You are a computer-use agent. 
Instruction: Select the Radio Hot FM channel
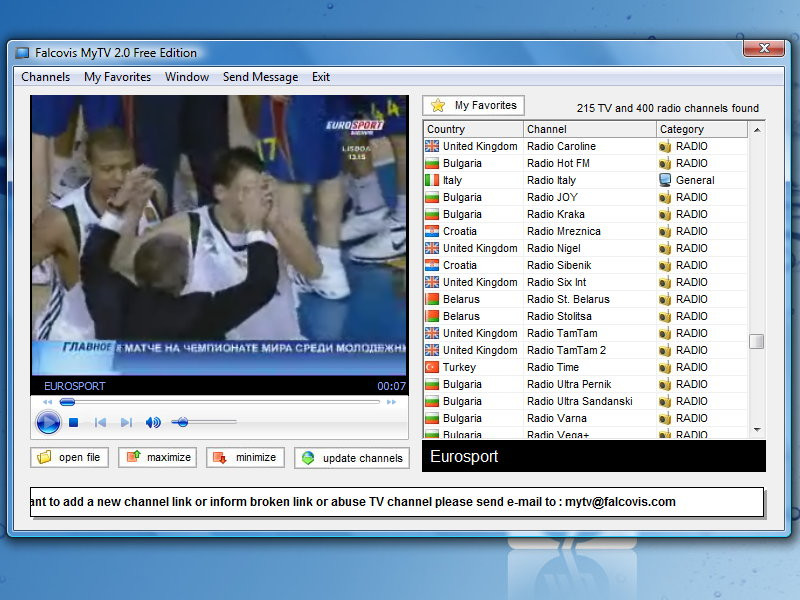coord(586,163)
